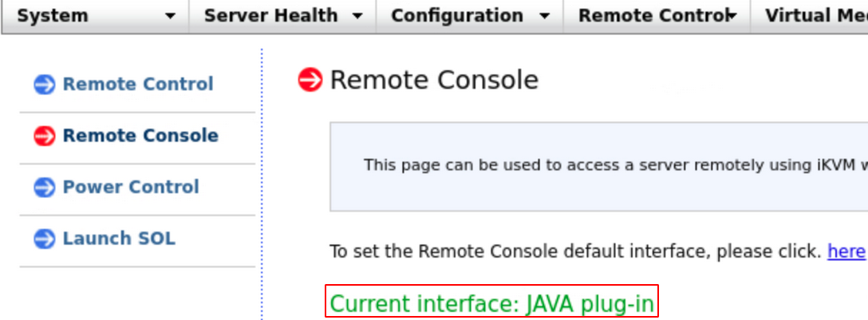
Task: Click the Remote Control menu's dropdown arrow
Action: coord(731,16)
